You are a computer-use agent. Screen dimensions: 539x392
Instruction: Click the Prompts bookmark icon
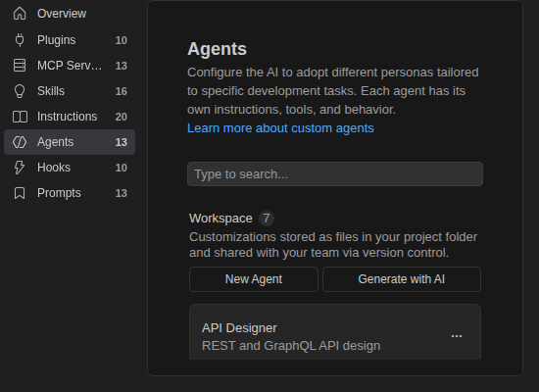coord(20,193)
